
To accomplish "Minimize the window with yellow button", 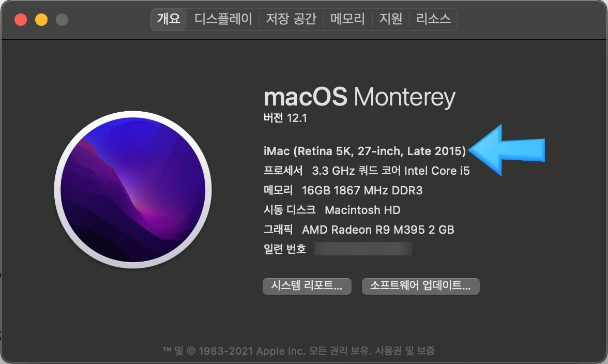I will 41,20.
